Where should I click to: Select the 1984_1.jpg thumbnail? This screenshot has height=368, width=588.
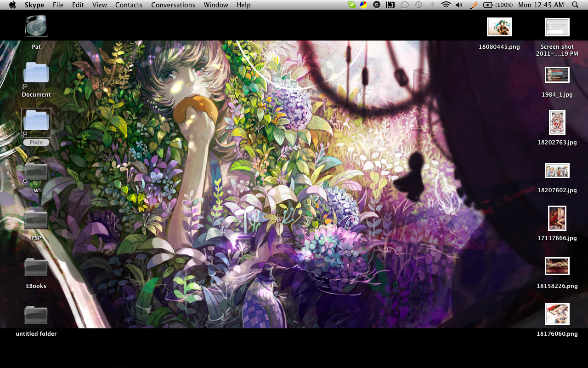(557, 75)
